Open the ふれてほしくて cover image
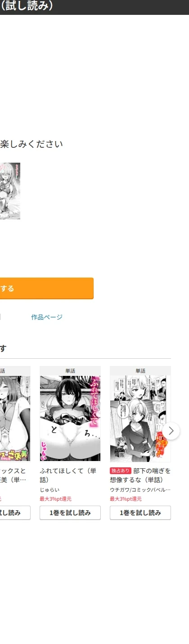This screenshot has height=644, width=189. coord(70,418)
